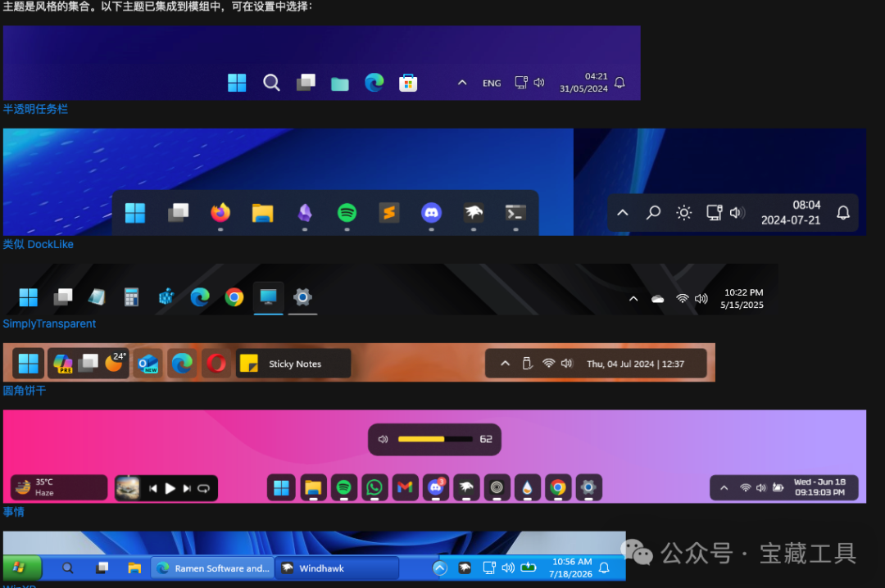885x588 pixels.
Task: Open Gmail in the pink theme taskbar
Action: (x=405, y=487)
